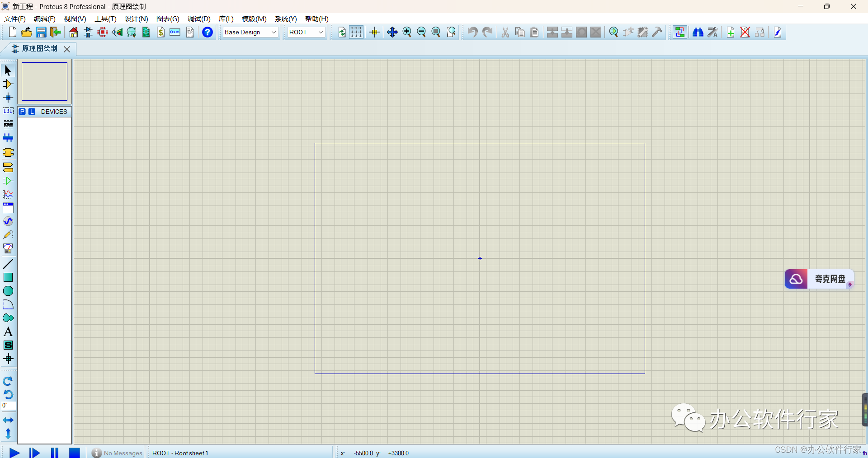
Task: Select the Subcircuit Mode tool
Action: (8, 153)
